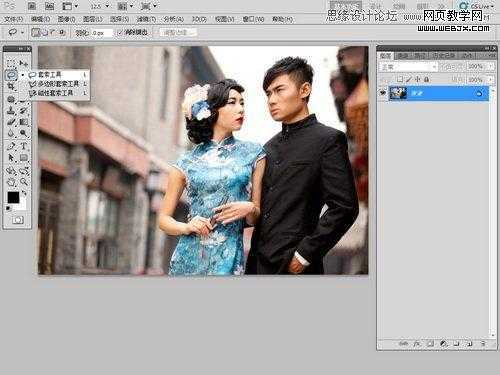
Task: Open the layer Fill dropdown arrow
Action: (492, 79)
